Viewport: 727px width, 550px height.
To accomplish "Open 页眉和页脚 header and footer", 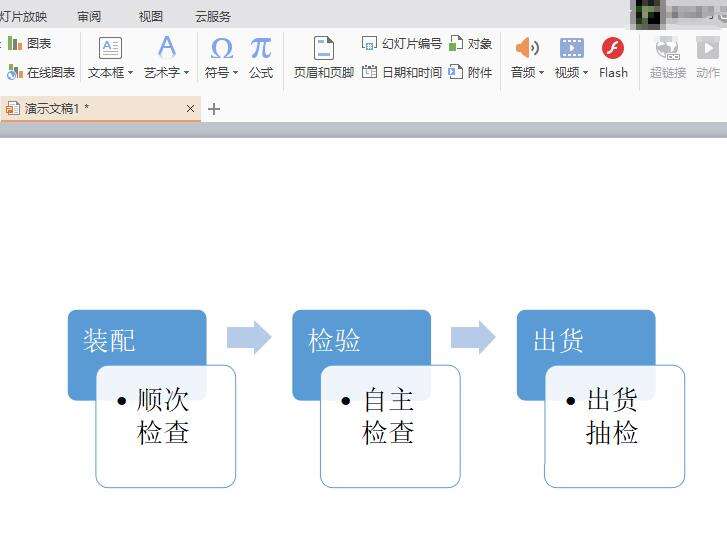I will pyautogui.click(x=324, y=58).
